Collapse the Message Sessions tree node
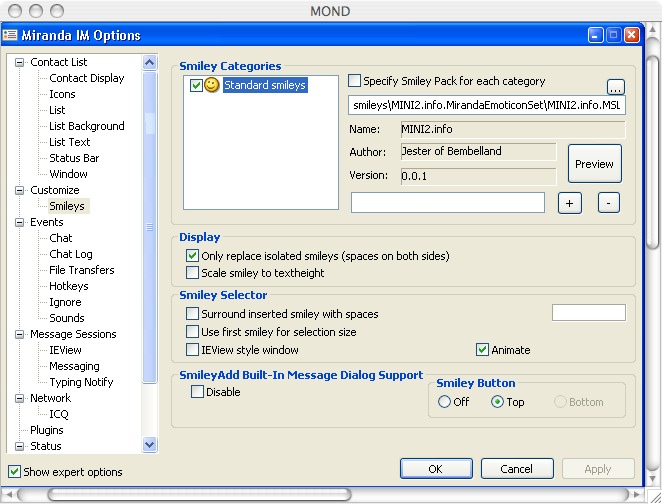Screen dimensions: 662x504 (20, 334)
